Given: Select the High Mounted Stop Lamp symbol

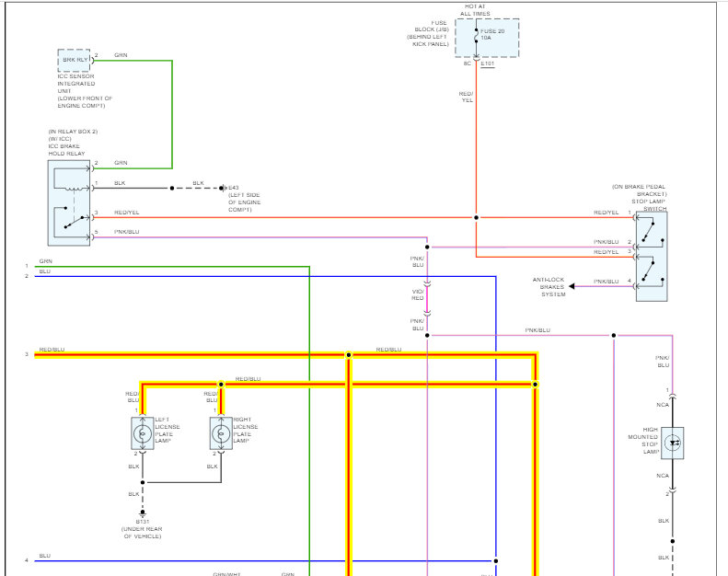Looking at the screenshot, I should [672, 444].
